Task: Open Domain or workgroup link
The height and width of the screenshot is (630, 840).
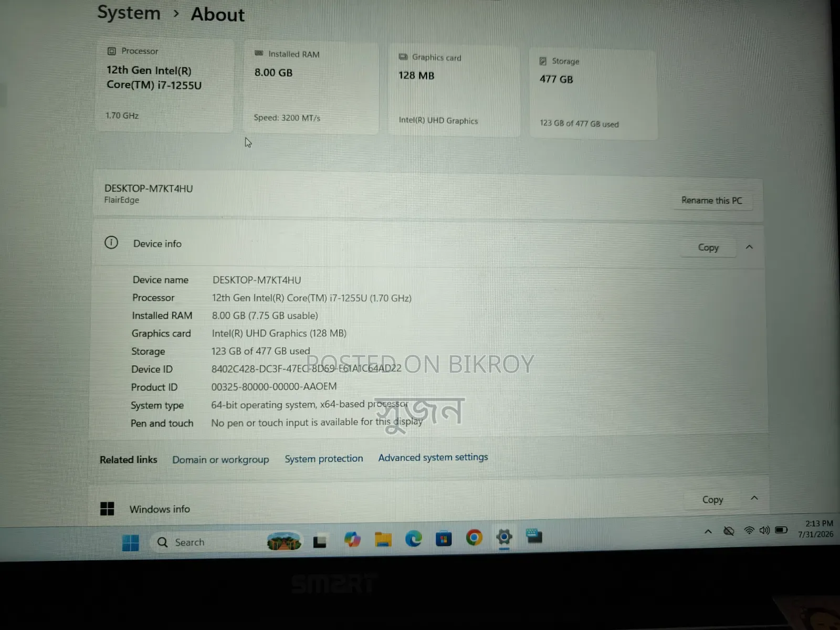Action: pyautogui.click(x=220, y=460)
